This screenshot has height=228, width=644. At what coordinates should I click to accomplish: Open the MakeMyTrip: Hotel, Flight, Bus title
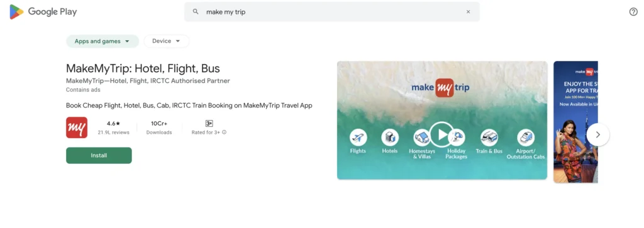point(143,68)
